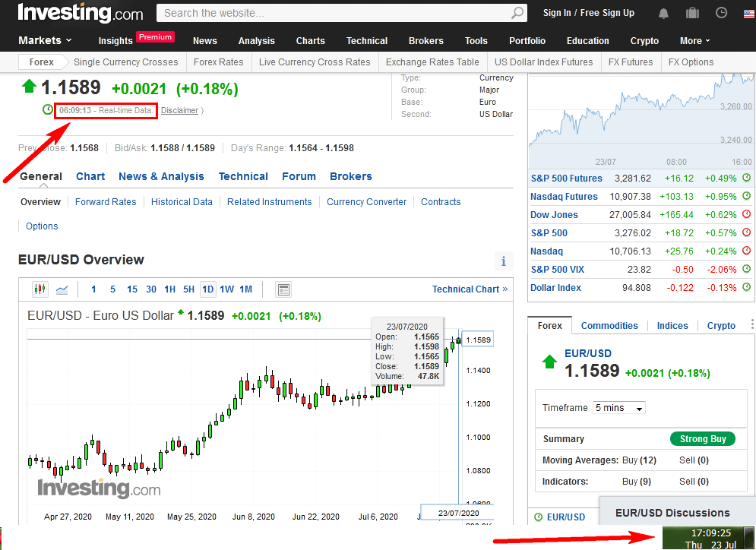
Task: Click the Dow Jones red clock icon
Action: click(746, 214)
